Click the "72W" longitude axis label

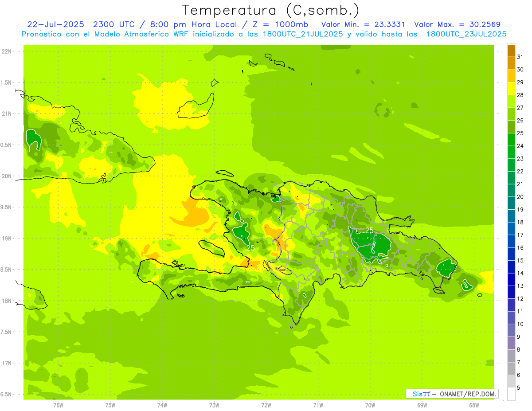(x=266, y=405)
